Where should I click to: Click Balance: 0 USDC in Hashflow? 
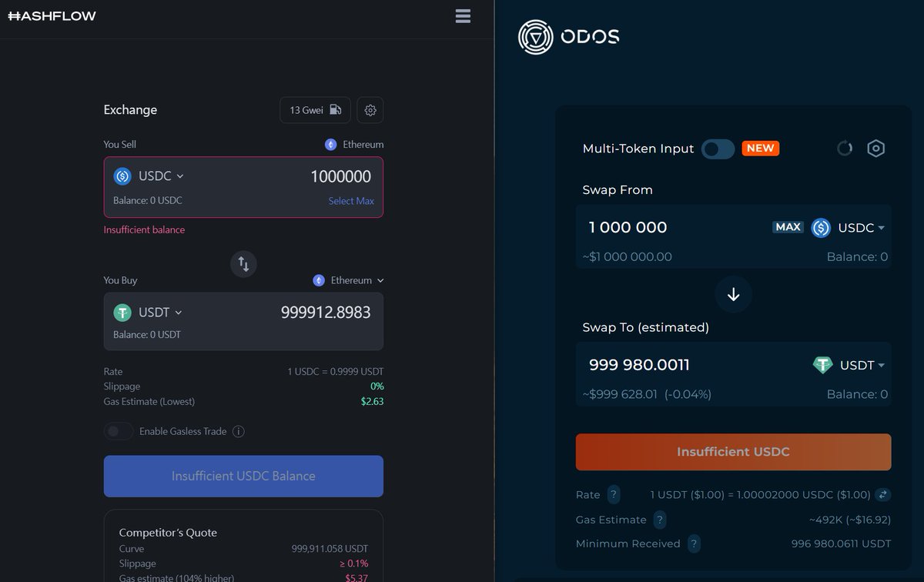pyautogui.click(x=148, y=201)
